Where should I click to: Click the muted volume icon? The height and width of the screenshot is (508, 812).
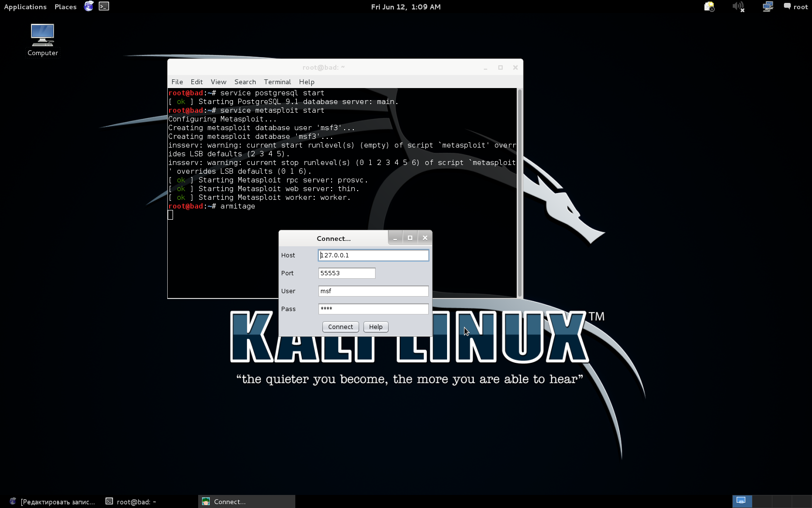738,7
